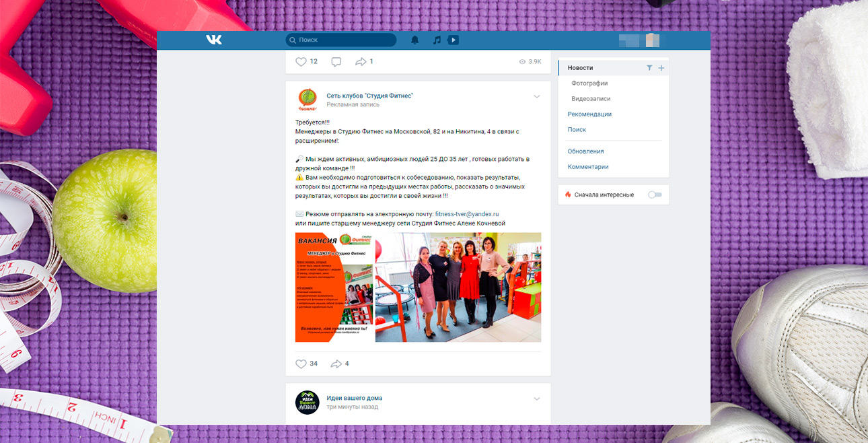Screen dimensions: 868x443
Task: Click the VK logo in header
Action: 214,40
